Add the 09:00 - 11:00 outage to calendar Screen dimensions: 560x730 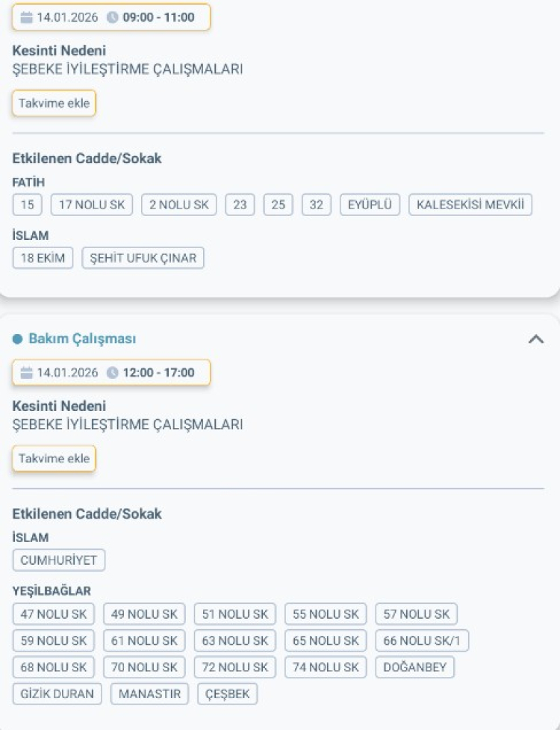(x=54, y=103)
